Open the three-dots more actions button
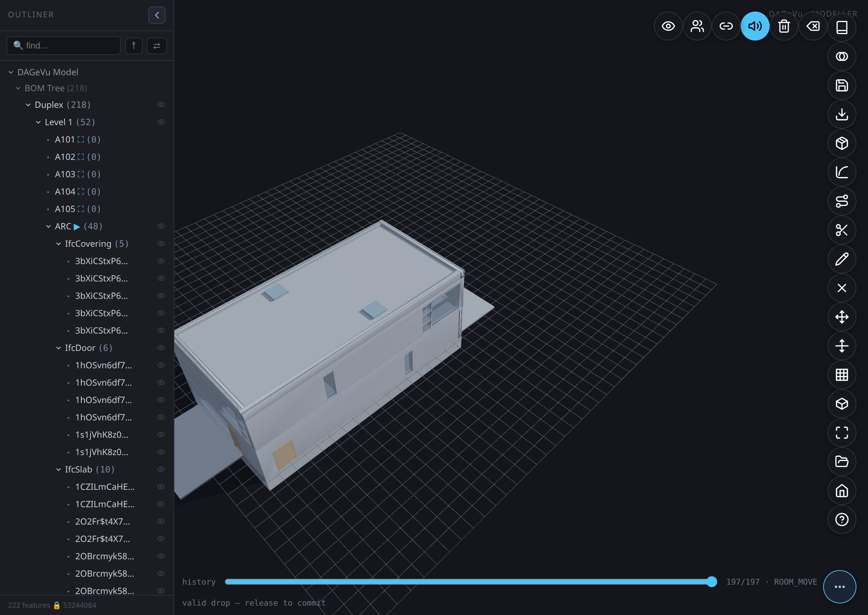 [x=839, y=586]
